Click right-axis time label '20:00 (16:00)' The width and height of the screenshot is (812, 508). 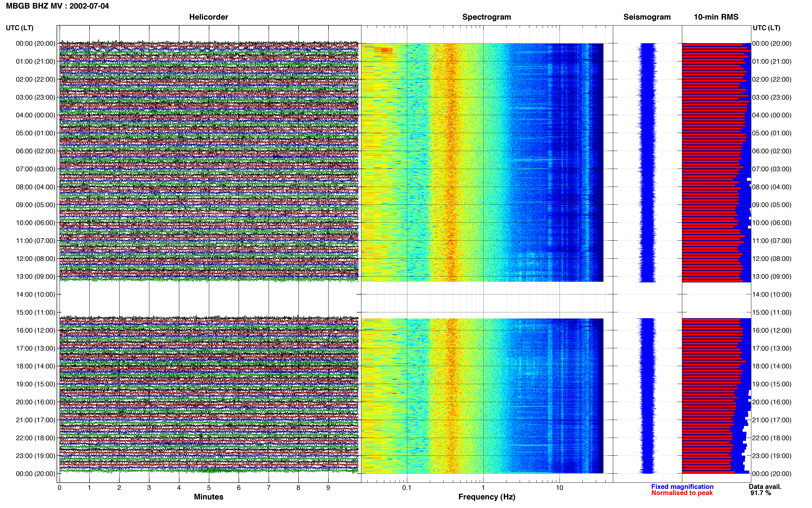coord(772,402)
